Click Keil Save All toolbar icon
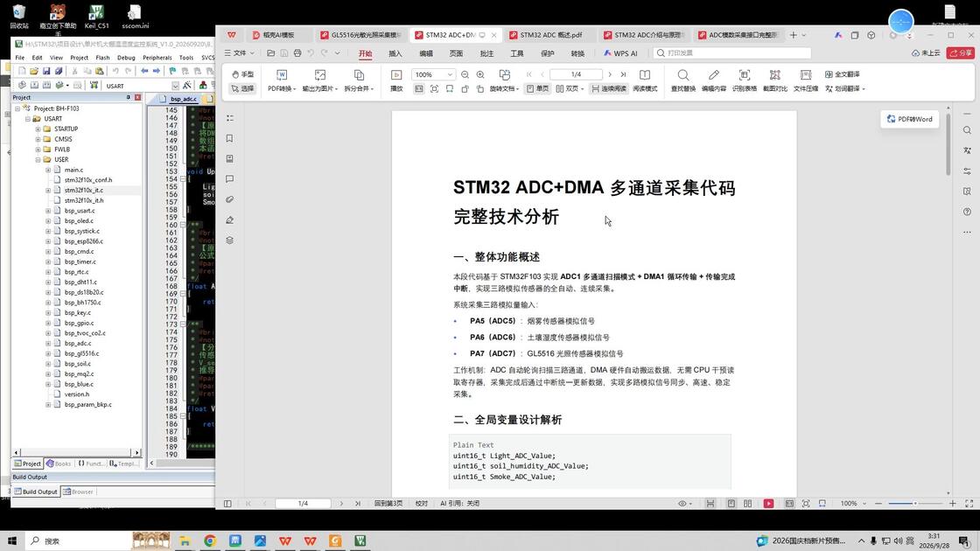 (58, 71)
